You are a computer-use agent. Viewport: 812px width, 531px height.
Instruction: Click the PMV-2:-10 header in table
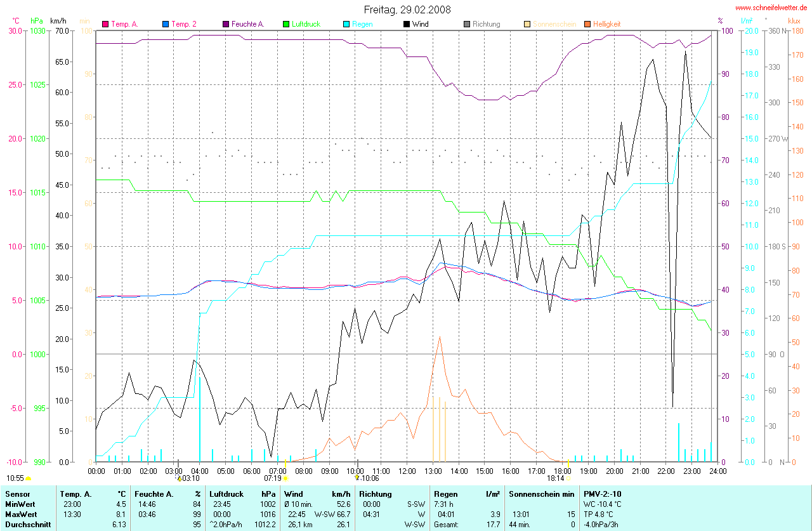coord(603,494)
